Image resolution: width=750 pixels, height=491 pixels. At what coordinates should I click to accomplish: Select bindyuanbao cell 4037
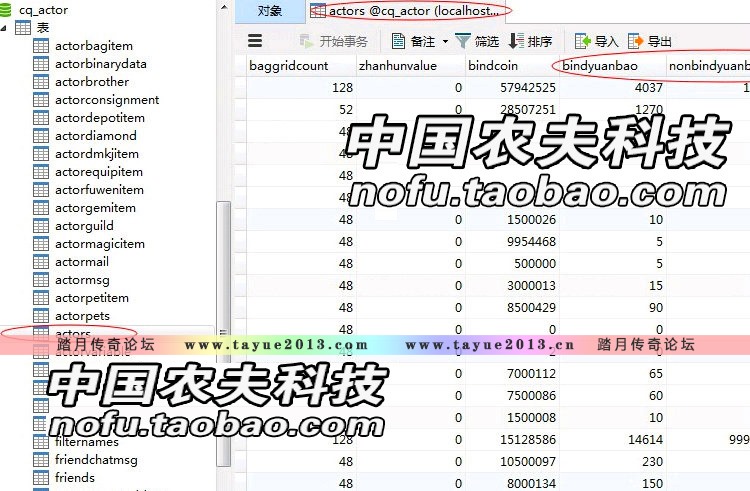click(x=613, y=88)
